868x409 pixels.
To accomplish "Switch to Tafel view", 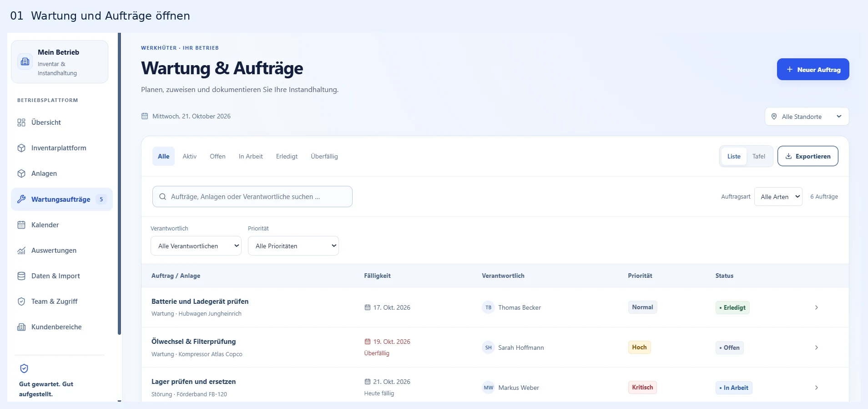I will point(759,156).
